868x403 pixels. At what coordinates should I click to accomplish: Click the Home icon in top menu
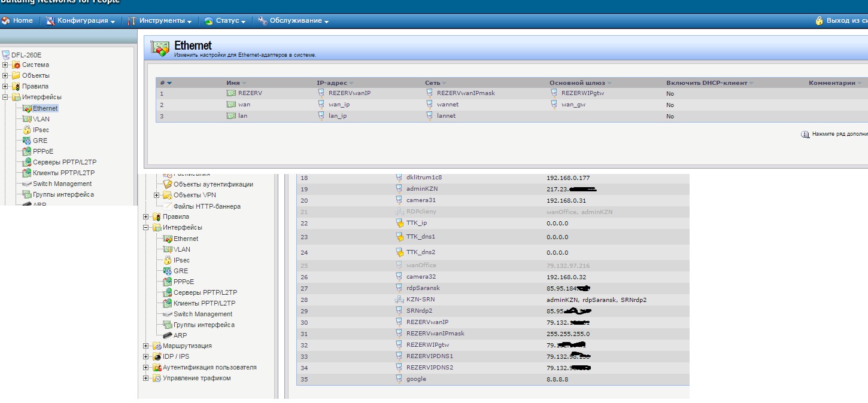click(6, 21)
